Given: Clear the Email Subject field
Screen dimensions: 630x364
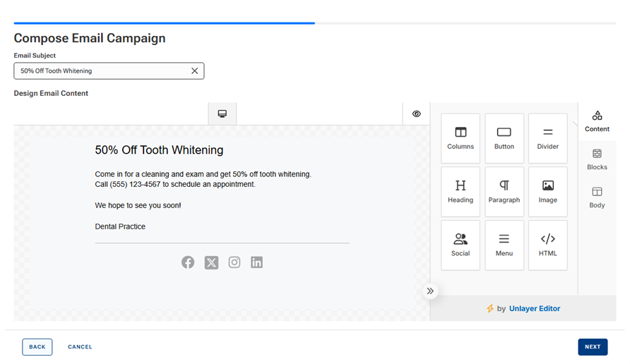Looking at the screenshot, I should pos(195,71).
